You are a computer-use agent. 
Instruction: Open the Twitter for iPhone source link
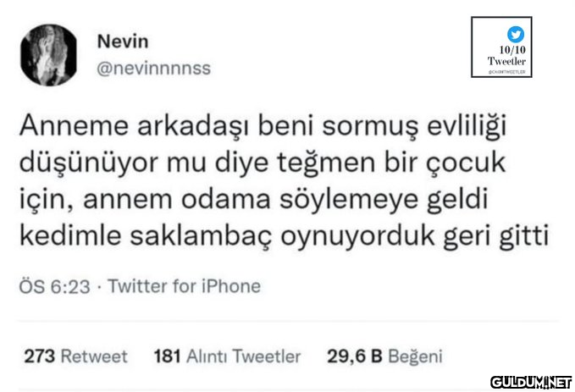coord(184,286)
